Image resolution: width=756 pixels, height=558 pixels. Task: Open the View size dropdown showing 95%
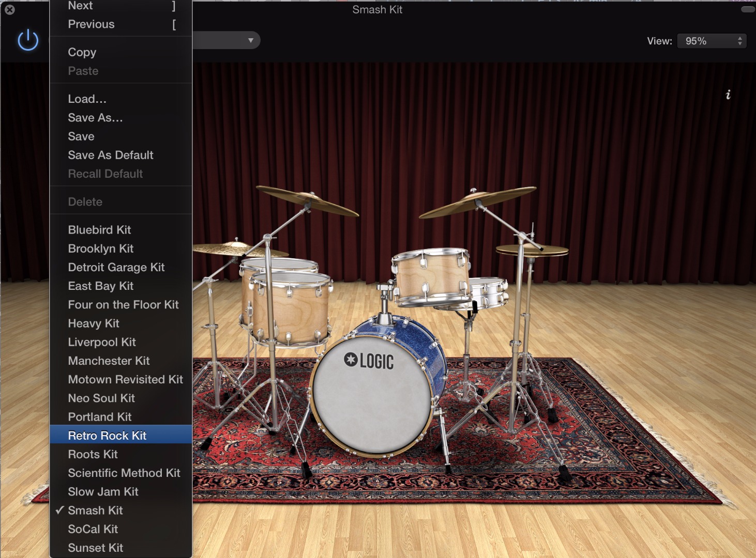pyautogui.click(x=712, y=41)
